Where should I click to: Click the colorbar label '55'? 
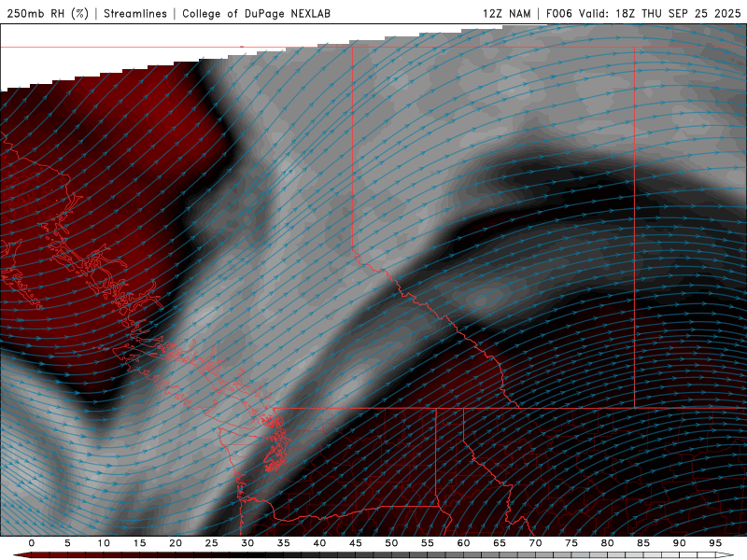[428, 543]
